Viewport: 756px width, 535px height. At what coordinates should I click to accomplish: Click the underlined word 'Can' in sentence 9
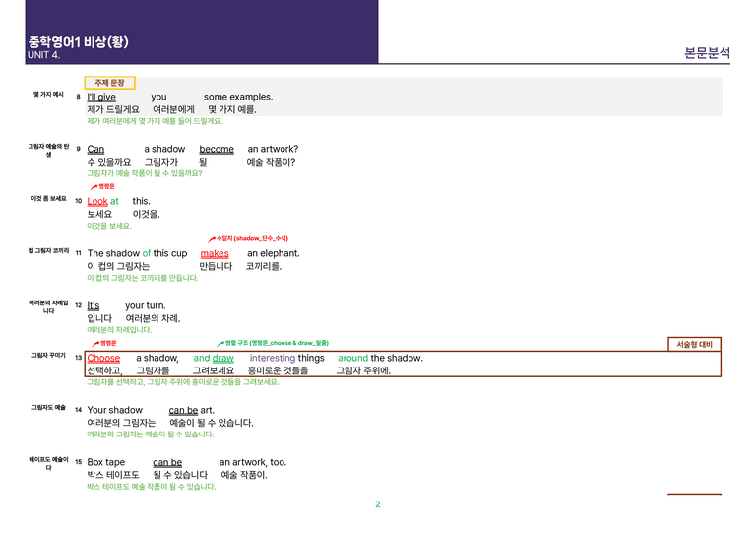pos(95,149)
